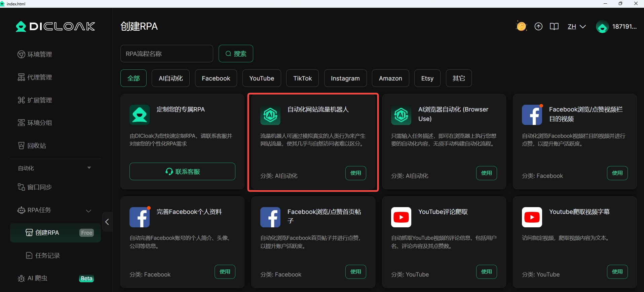Click the AI浏览器自动化 card icon

click(x=401, y=115)
